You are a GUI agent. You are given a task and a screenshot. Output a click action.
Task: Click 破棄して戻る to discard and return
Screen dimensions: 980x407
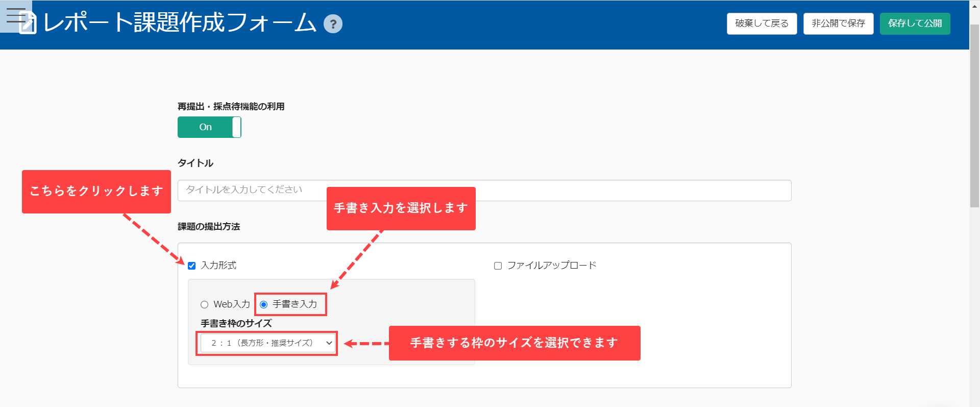[762, 23]
